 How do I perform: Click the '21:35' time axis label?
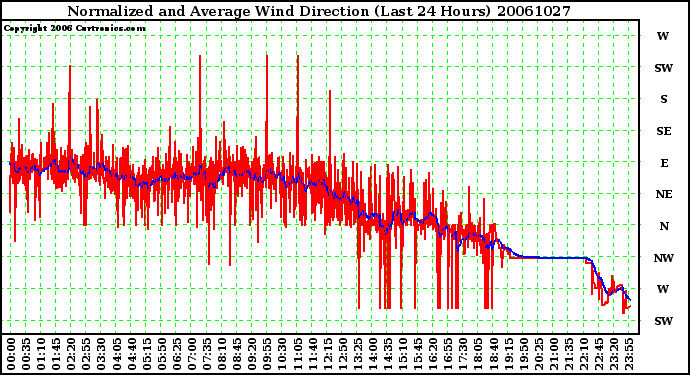(569, 354)
